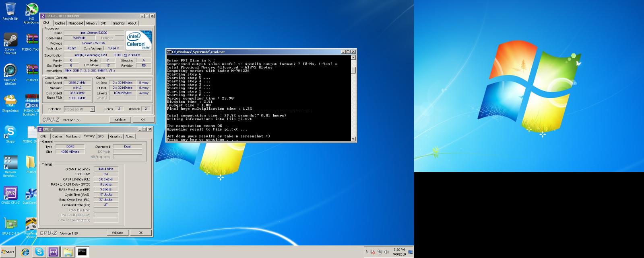Launch Internet Explorer from the taskbar
644x258 pixels.
click(x=25, y=252)
